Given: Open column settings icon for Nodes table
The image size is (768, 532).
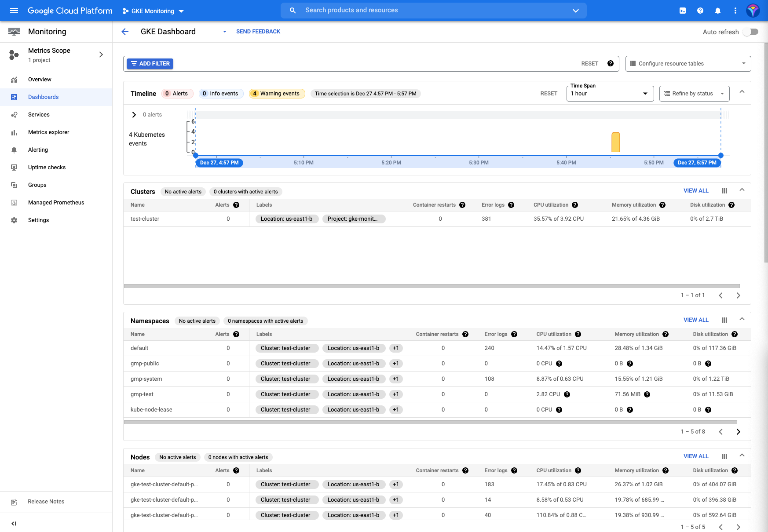Looking at the screenshot, I should (x=724, y=456).
